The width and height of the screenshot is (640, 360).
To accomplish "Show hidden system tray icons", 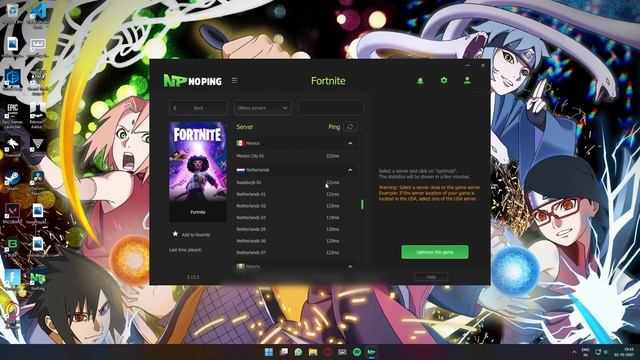I will 574,352.
